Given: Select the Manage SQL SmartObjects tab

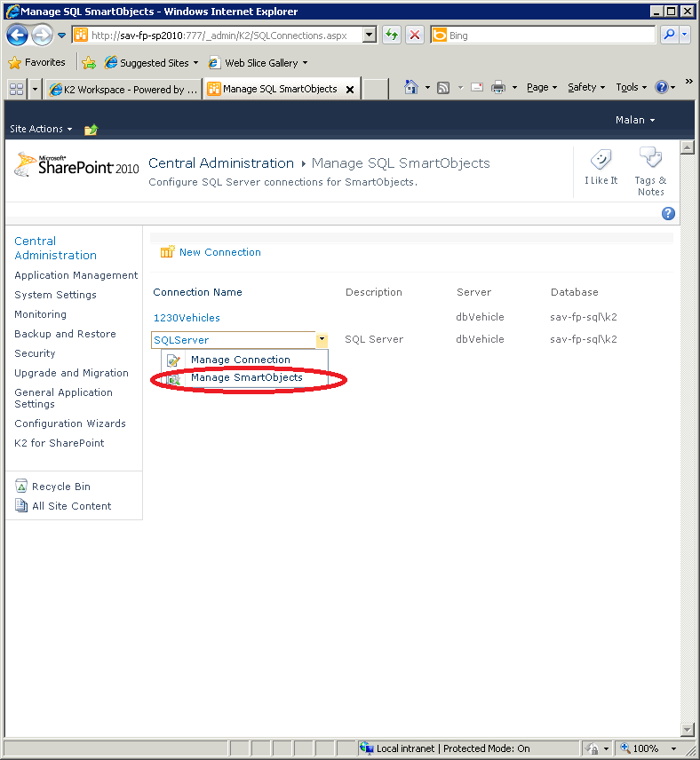Looking at the screenshot, I should (280, 89).
